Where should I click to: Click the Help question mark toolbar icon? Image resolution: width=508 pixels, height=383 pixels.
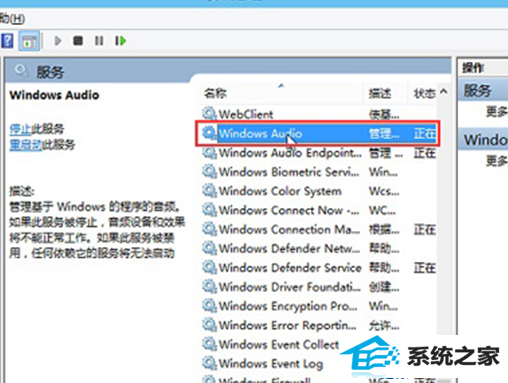click(7, 41)
